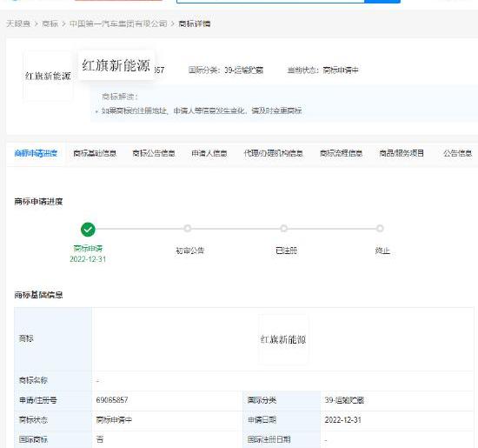The width and height of the screenshot is (478, 448).
Task: Switch to 公告信息 tab
Action: (x=457, y=153)
